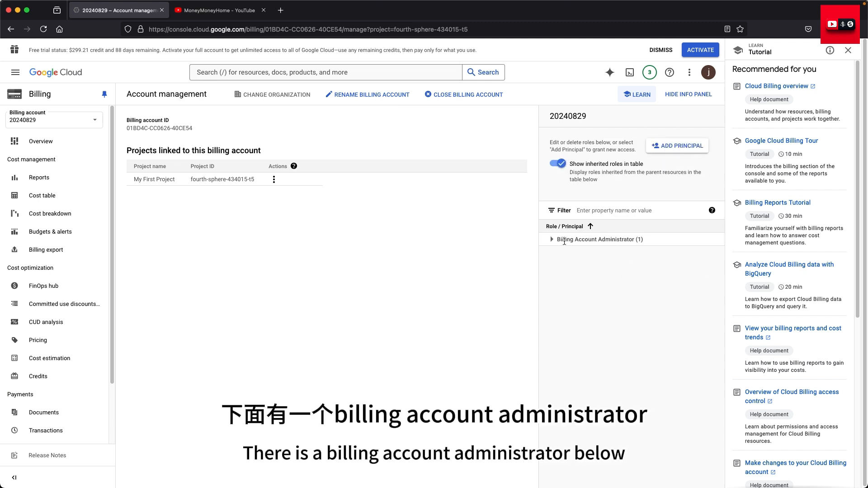The image size is (868, 488).
Task: Expand Billing Account Administrator (1) role
Action: (x=552, y=239)
